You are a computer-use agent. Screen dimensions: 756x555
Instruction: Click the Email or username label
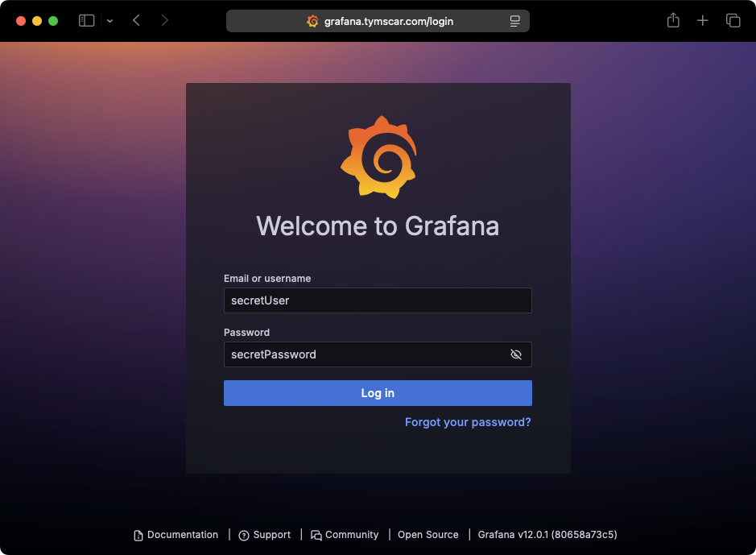pyautogui.click(x=267, y=279)
